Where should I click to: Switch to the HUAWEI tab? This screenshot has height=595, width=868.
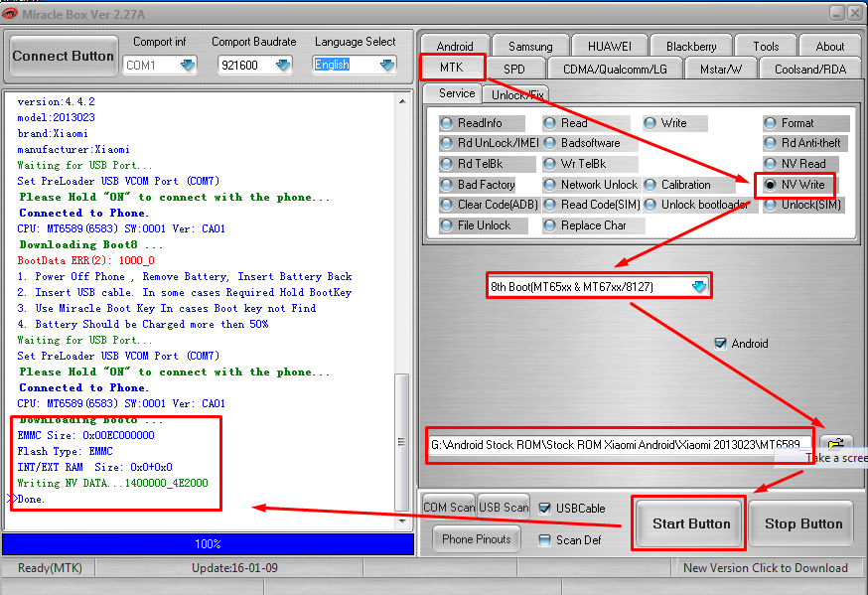pos(609,47)
